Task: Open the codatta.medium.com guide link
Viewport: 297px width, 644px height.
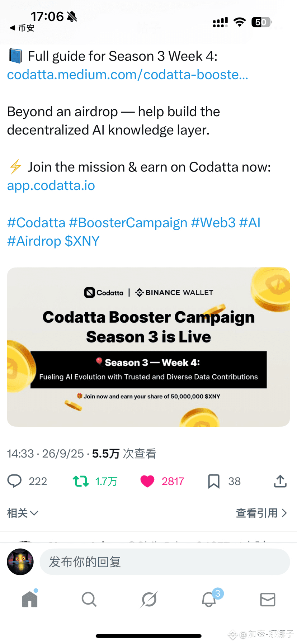Action: point(128,75)
